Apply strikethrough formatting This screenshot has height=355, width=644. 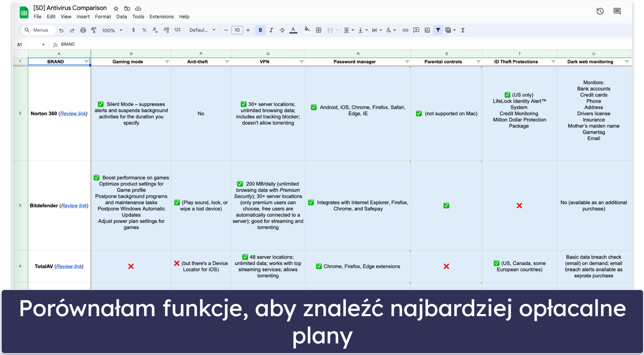pyautogui.click(x=282, y=30)
